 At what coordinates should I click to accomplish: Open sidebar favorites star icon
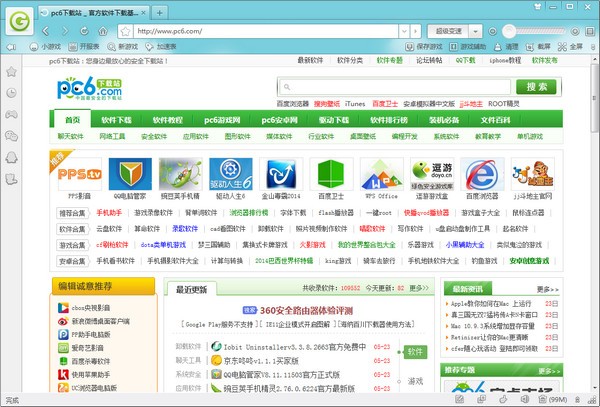(11, 72)
